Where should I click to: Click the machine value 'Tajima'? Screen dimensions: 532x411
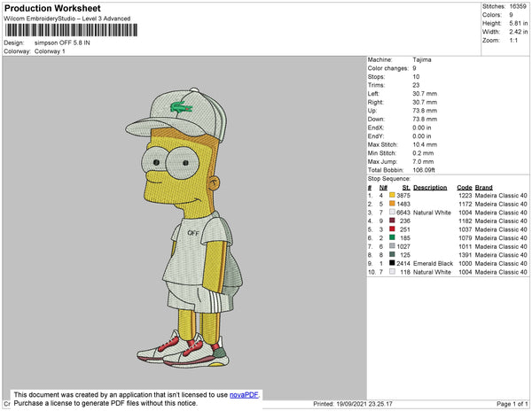tap(422, 59)
